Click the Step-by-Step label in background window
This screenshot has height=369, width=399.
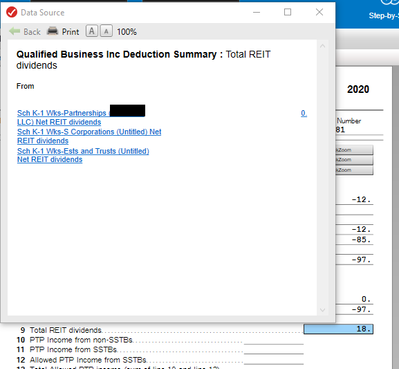[384, 16]
